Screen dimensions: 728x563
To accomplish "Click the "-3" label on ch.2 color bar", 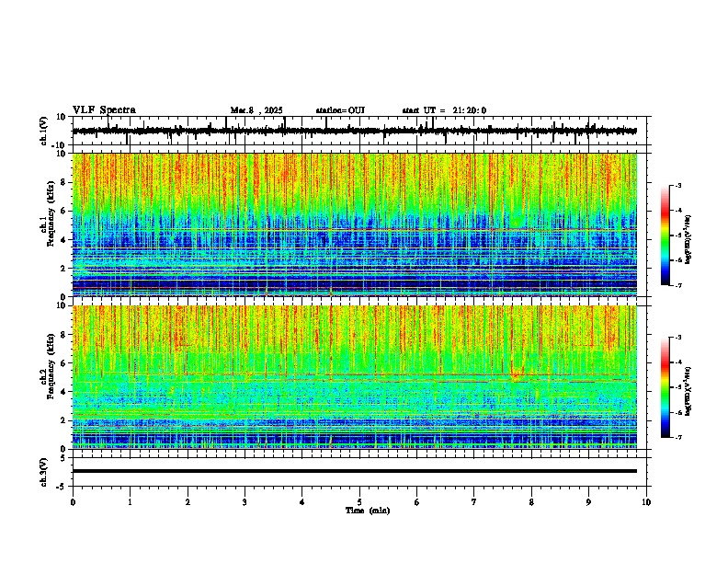I will coord(678,338).
